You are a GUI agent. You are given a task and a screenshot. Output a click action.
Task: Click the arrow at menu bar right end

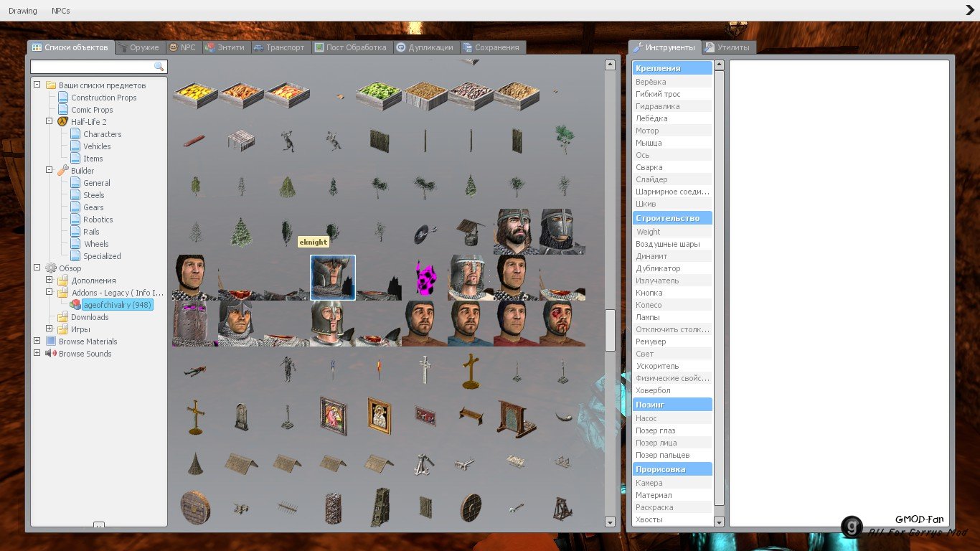coord(970,10)
